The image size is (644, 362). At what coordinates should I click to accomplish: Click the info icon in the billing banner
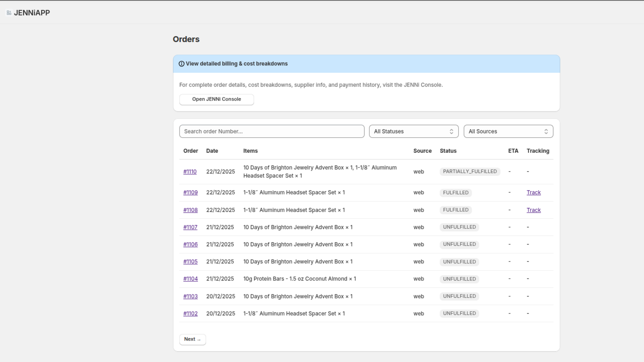182,64
